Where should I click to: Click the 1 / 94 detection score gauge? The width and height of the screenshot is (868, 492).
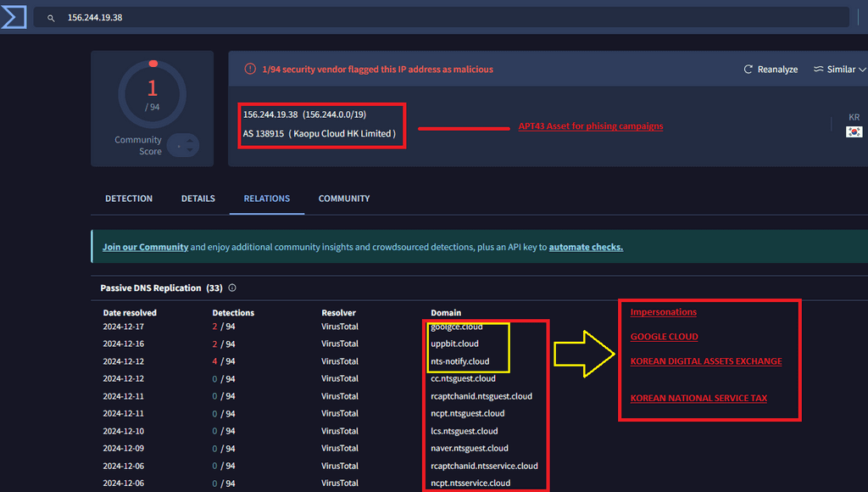(x=153, y=93)
